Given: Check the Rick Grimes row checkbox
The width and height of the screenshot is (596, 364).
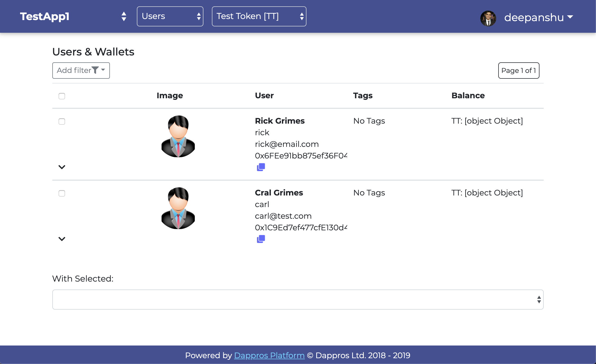Looking at the screenshot, I should click(x=62, y=121).
